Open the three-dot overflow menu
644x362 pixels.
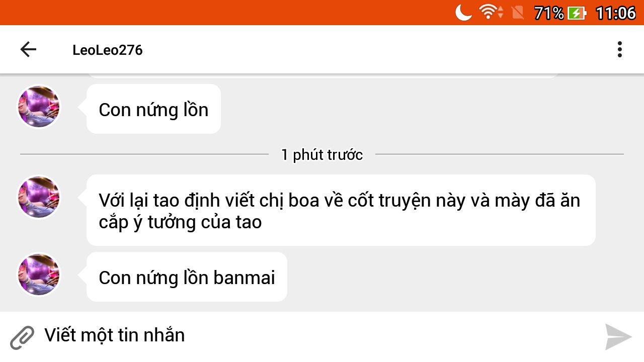619,49
